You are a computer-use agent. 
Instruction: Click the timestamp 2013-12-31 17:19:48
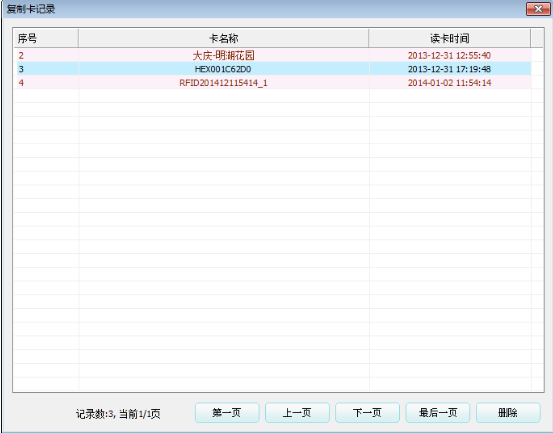(x=449, y=69)
